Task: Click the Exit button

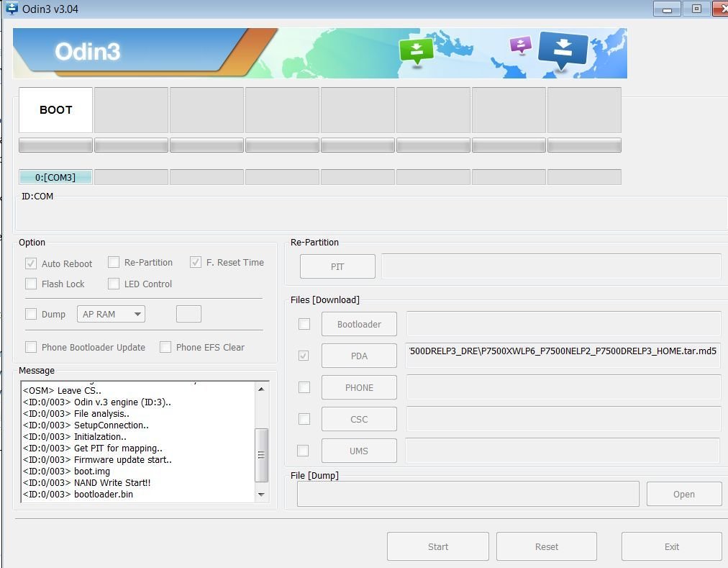Action: pyautogui.click(x=671, y=546)
